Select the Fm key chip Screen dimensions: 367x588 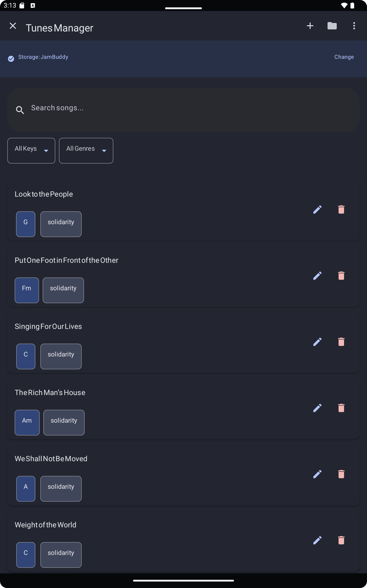pos(27,290)
